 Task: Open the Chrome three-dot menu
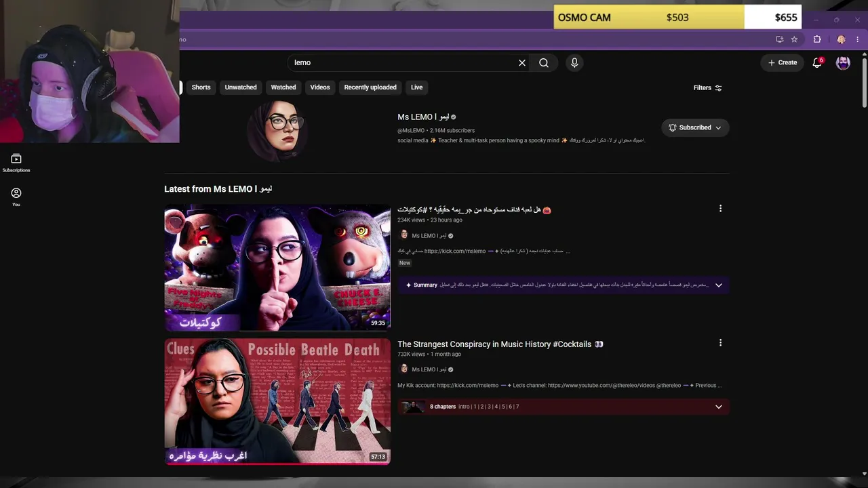coord(858,39)
